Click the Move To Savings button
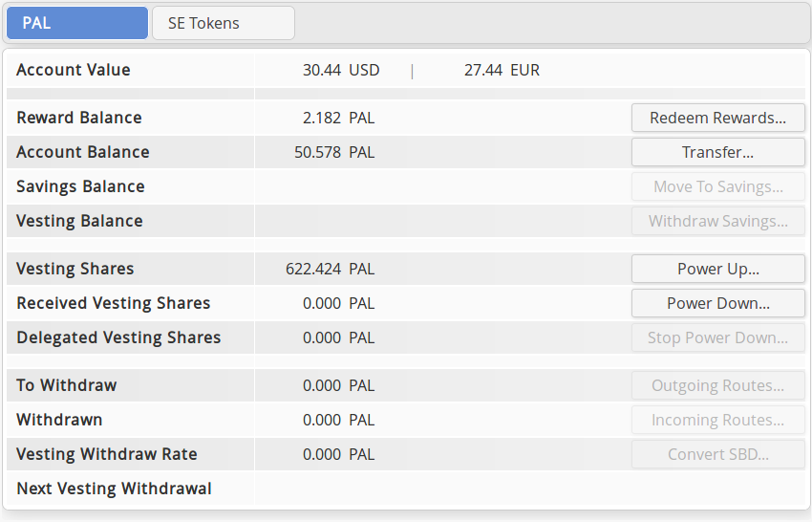812x522 pixels. (717, 186)
